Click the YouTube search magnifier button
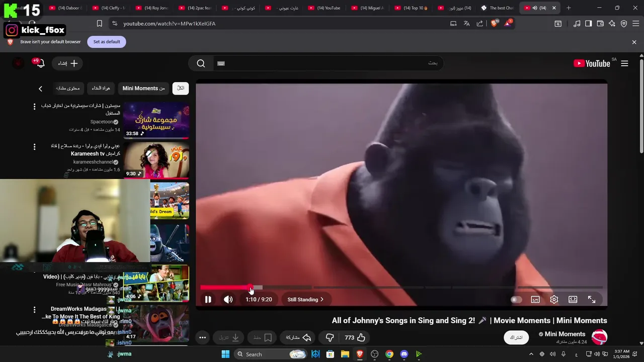The width and height of the screenshot is (644, 362). point(201,63)
